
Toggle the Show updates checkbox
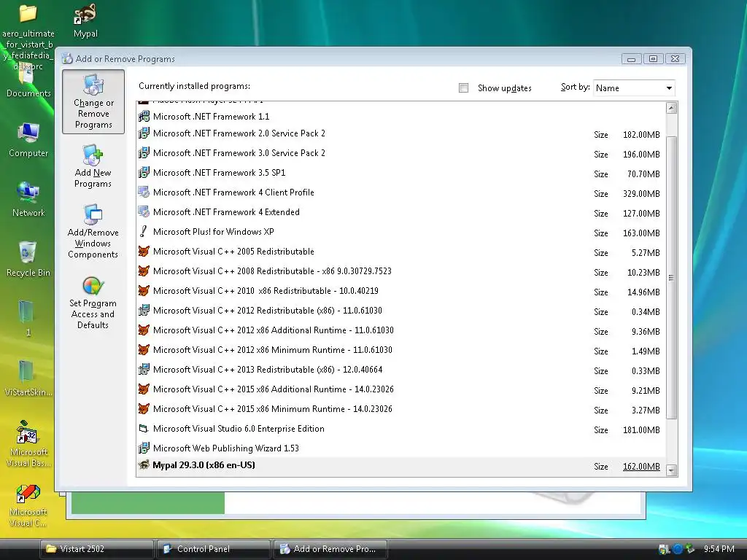coord(463,88)
